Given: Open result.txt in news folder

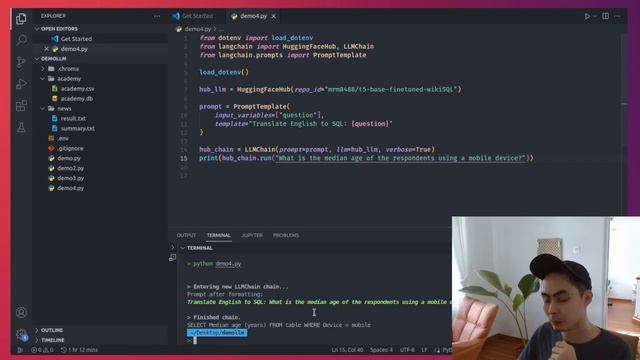Looking at the screenshot, I should (x=73, y=118).
